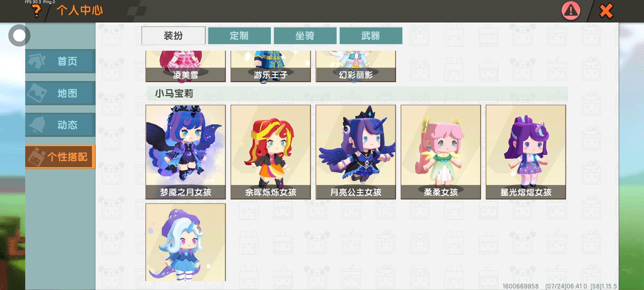644x290 pixels.
Task: Switch to the 定制 tab
Action: (239, 35)
